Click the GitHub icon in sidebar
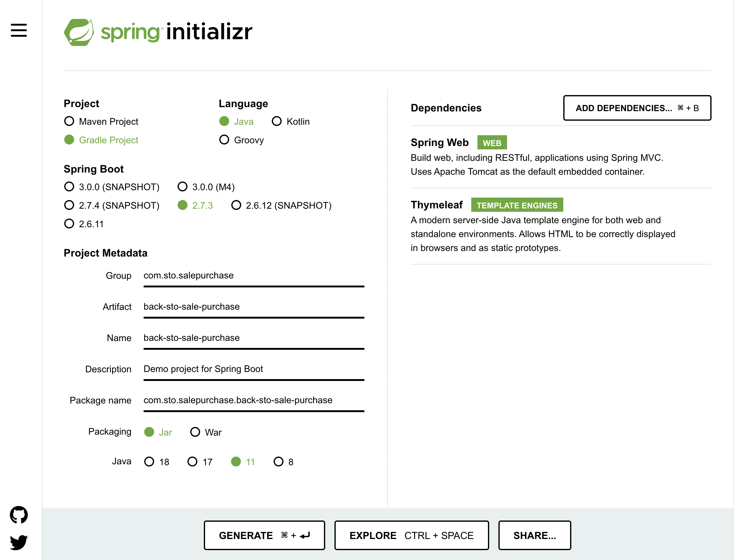The width and height of the screenshot is (735, 560). 19,515
